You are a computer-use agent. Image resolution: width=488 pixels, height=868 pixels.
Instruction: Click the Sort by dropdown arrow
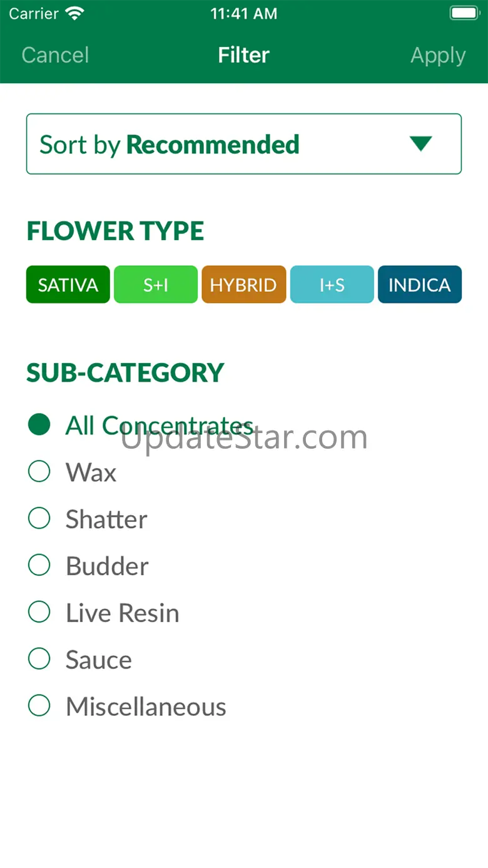point(420,144)
